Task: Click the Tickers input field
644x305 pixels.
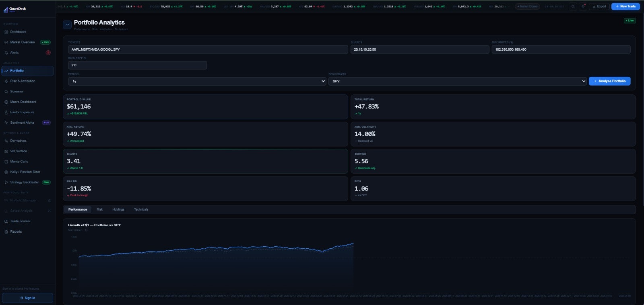Action: click(x=208, y=49)
